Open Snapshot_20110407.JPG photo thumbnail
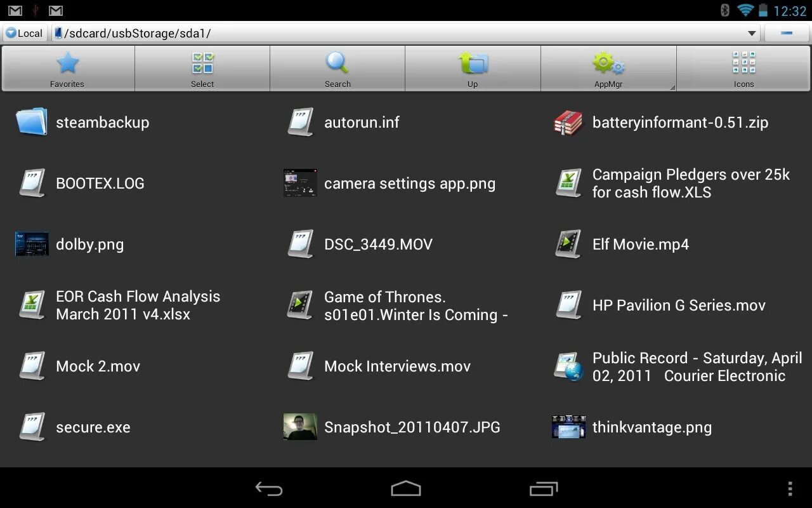 click(x=300, y=427)
